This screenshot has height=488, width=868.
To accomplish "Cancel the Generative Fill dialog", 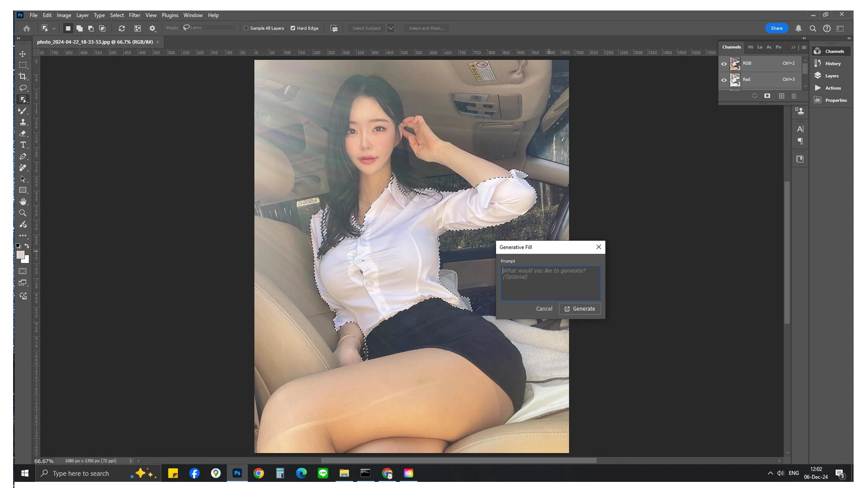I will (x=544, y=309).
